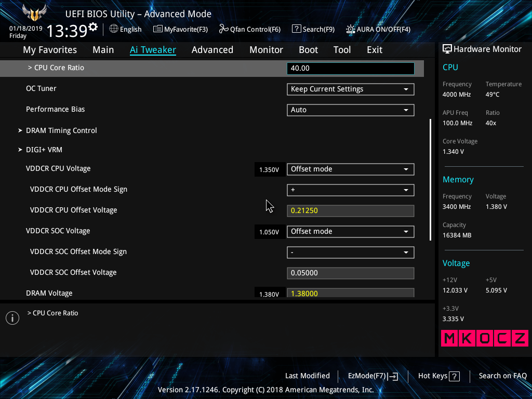Edit the CPU Core Ratio field
This screenshot has width=532, height=399.
351,68
